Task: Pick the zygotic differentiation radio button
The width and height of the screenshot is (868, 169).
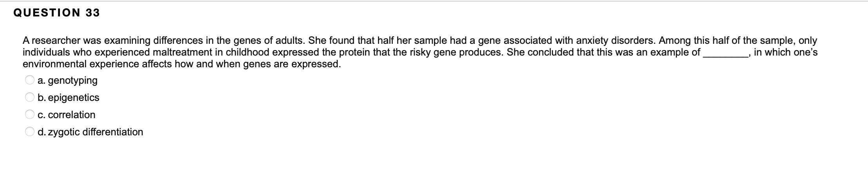Action: 30,132
